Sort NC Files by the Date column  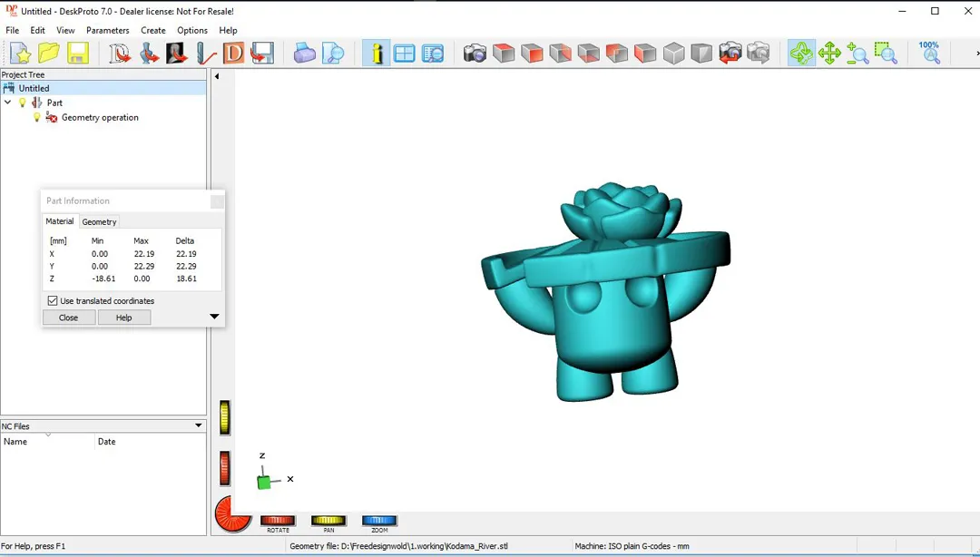pyautogui.click(x=150, y=442)
